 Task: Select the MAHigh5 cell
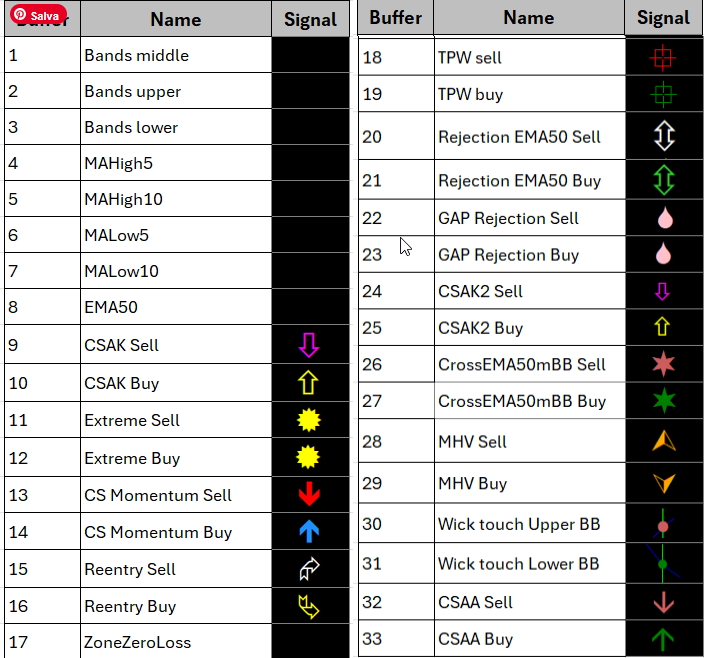[x=176, y=163]
